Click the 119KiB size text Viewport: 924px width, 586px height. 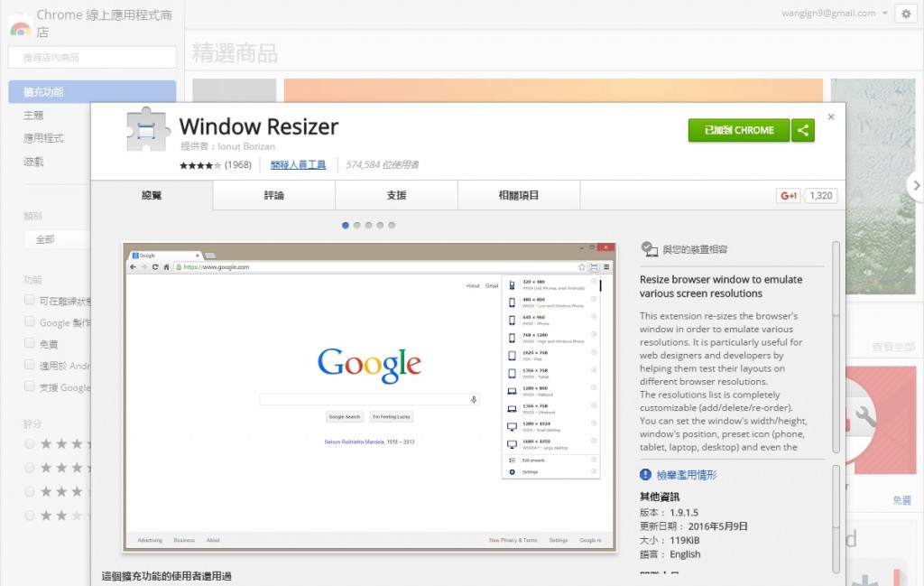click(x=684, y=541)
